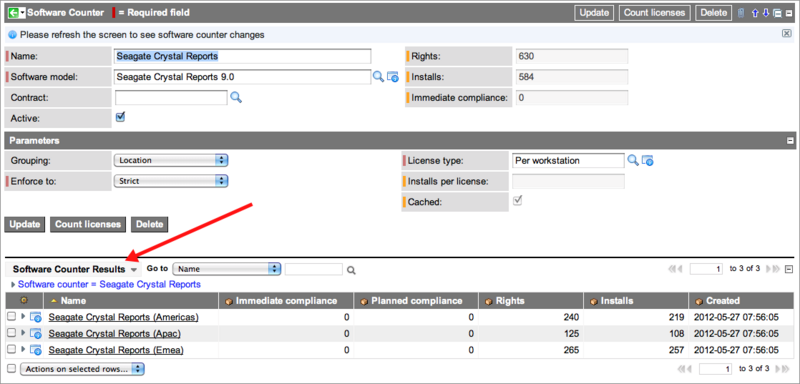Image resolution: width=800 pixels, height=384 pixels.
Task: Open Actions on selected rows dropdown
Action: point(82,369)
